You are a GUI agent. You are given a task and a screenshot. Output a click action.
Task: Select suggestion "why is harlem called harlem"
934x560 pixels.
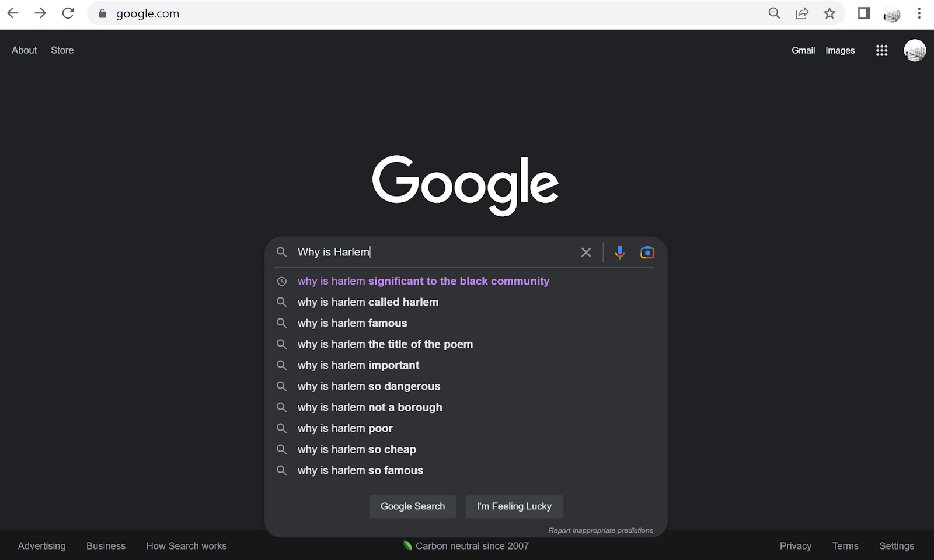tap(466, 302)
